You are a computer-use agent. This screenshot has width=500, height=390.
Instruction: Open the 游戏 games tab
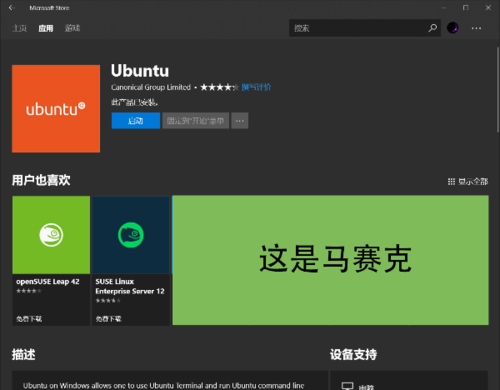pyautogui.click(x=72, y=28)
